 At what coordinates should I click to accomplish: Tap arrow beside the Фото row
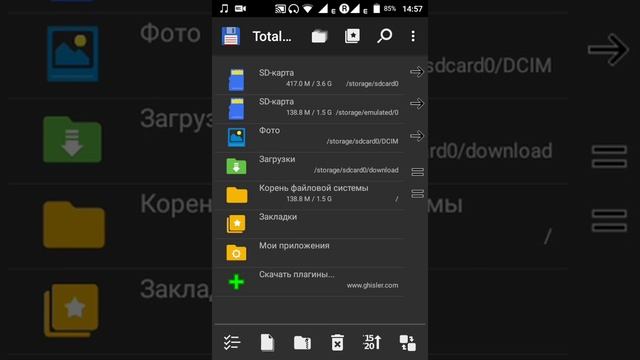pos(417,136)
